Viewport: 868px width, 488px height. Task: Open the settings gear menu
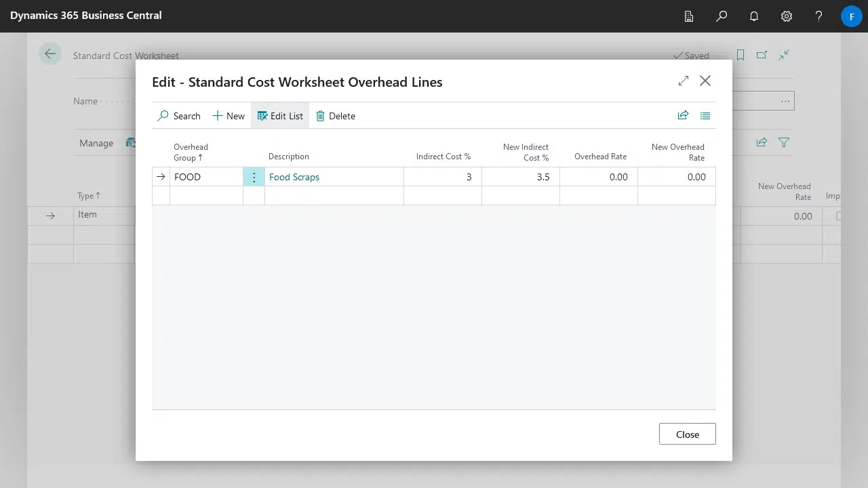(x=787, y=16)
